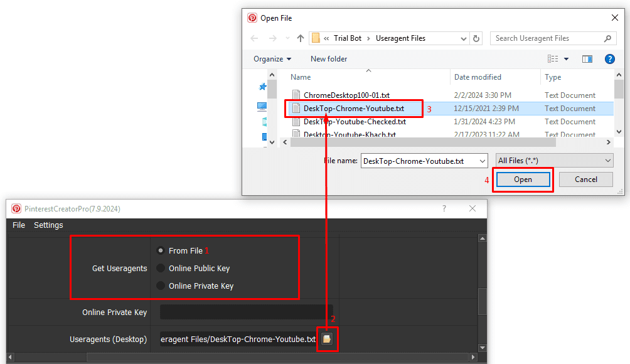Click the ? help button in PinterestCreatorPro
The height and width of the screenshot is (364, 630).
(444, 208)
